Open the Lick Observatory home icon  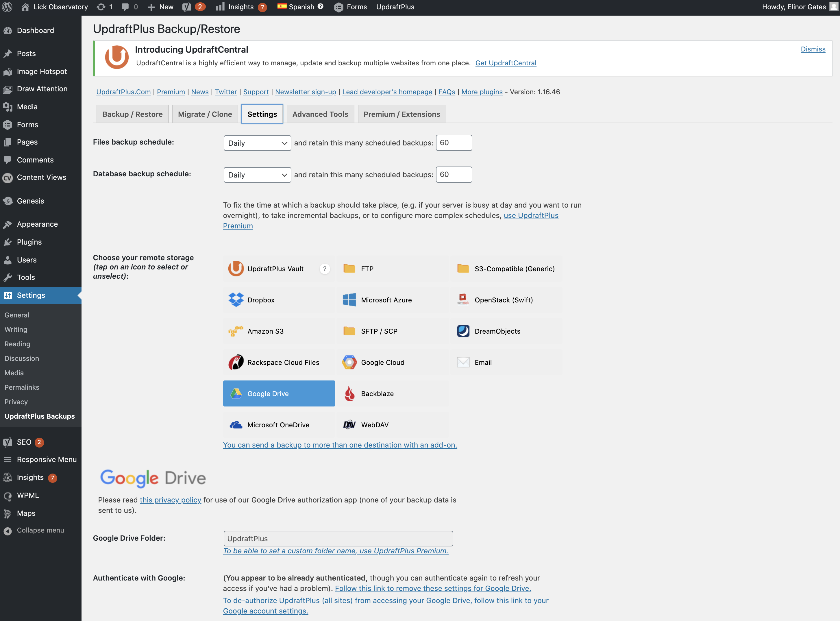tap(25, 7)
